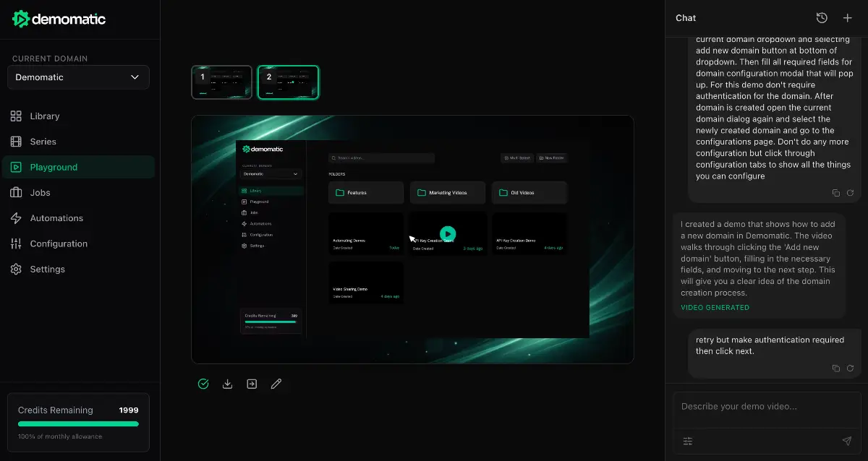Click the Credits Remaining progress bar
The width and height of the screenshot is (868, 461).
pyautogui.click(x=78, y=424)
